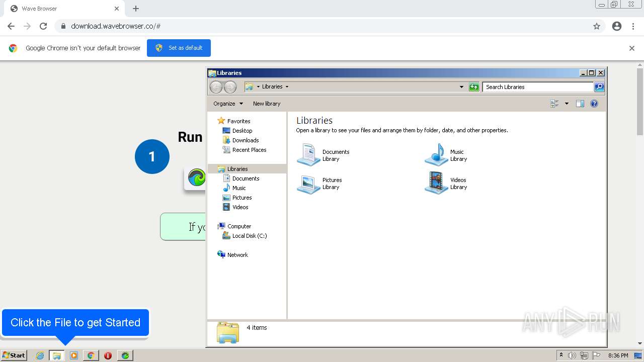644x362 pixels.
Task: Click Set as default button
Action: coord(179,48)
